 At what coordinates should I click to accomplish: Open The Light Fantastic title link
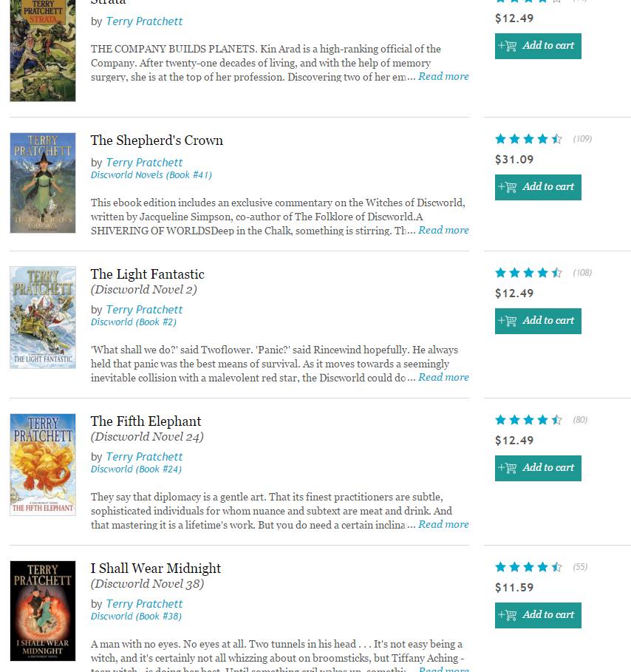pos(147,274)
